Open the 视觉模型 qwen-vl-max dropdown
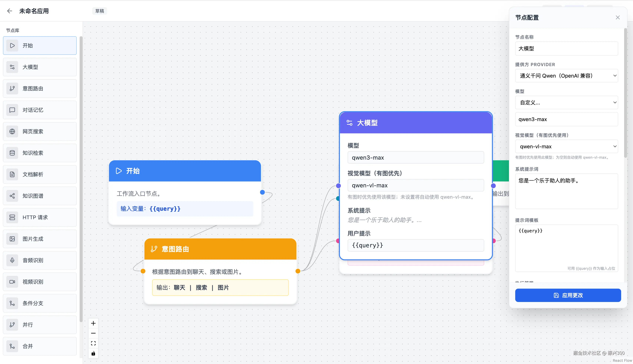Screen dimensions: 633x364 coord(566,146)
